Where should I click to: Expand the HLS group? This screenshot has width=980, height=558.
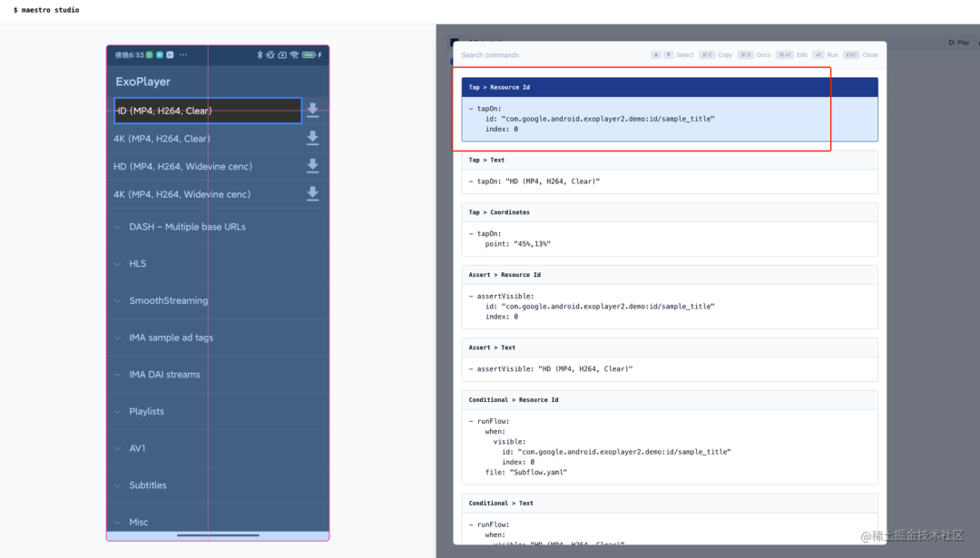218,264
